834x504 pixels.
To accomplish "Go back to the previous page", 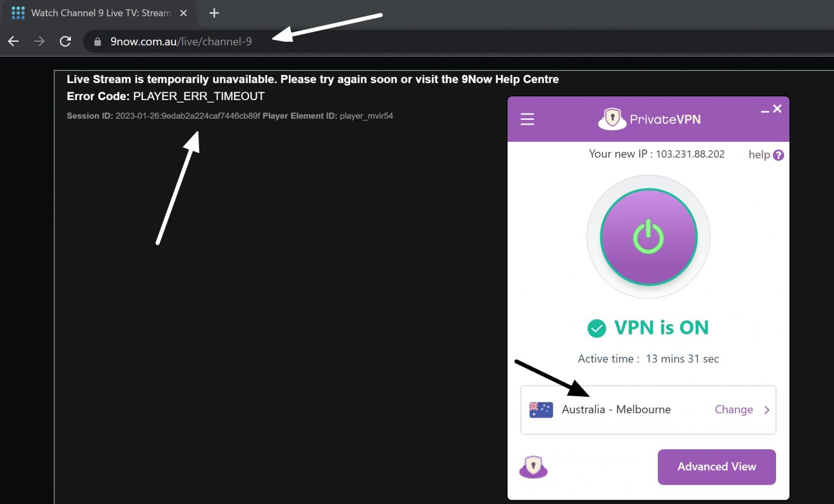I will tap(13, 41).
